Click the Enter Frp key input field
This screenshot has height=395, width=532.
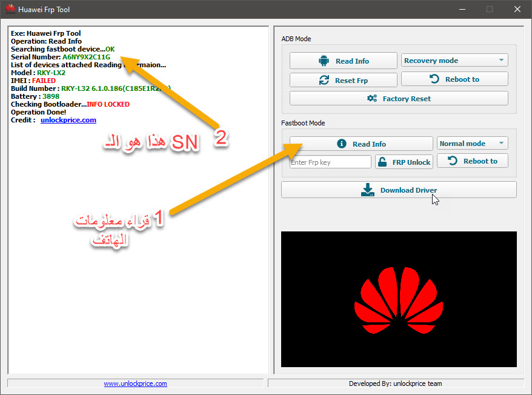click(x=330, y=162)
